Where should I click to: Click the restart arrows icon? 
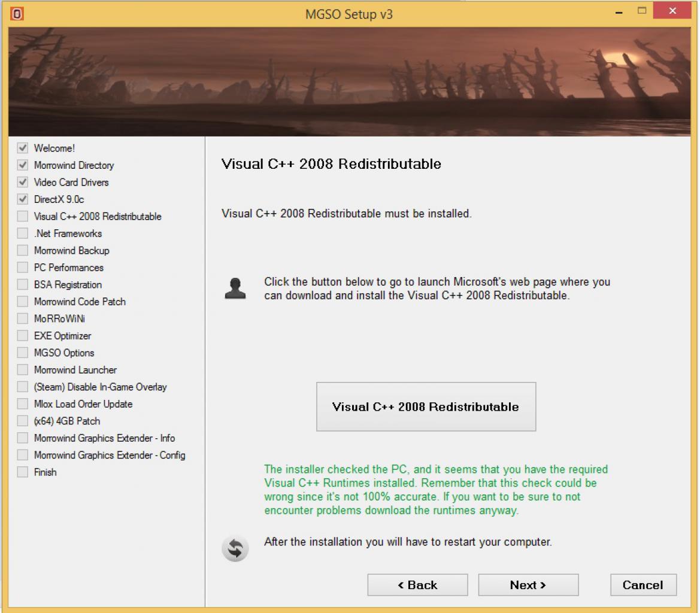point(235,548)
